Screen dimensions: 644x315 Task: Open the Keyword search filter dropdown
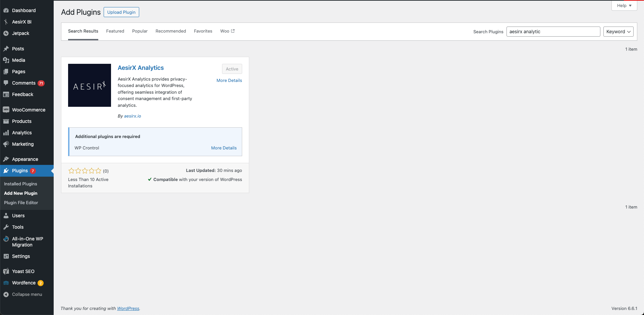coord(618,32)
